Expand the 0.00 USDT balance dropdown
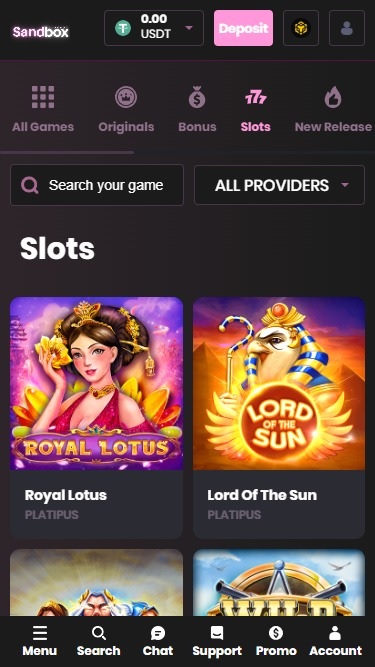Screen dimensions: 375x667 [154, 28]
